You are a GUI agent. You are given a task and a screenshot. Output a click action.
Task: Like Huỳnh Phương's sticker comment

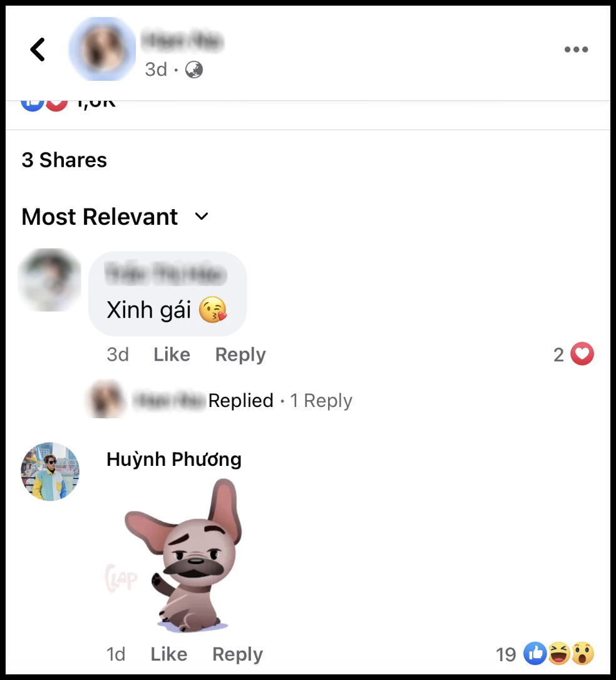click(x=169, y=654)
